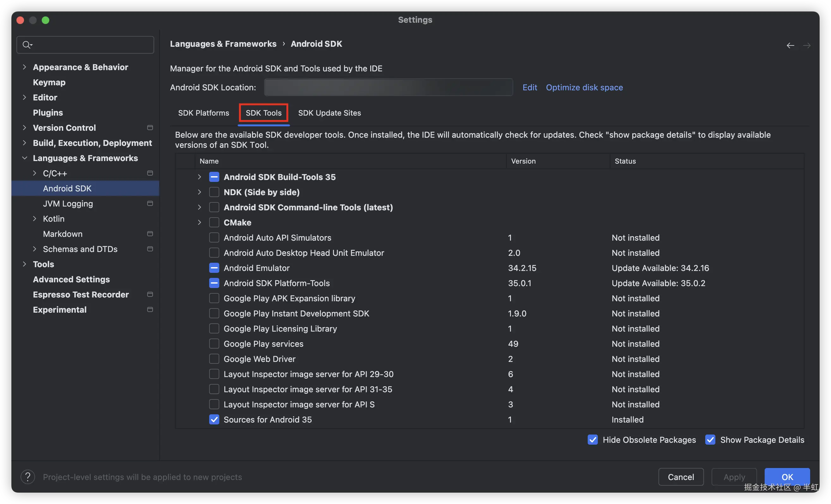Disable the Hide Obsolete Packages checkbox
The width and height of the screenshot is (831, 504).
pyautogui.click(x=593, y=440)
